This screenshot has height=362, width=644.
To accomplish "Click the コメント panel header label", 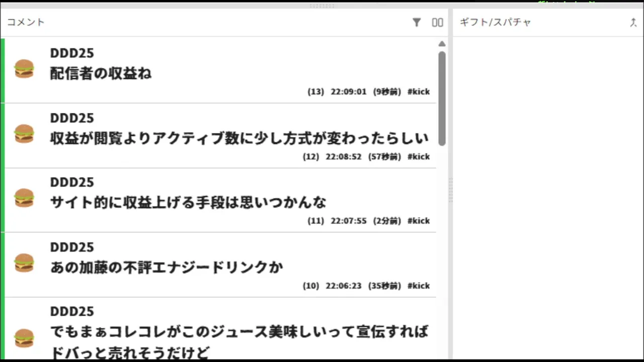I will (26, 22).
